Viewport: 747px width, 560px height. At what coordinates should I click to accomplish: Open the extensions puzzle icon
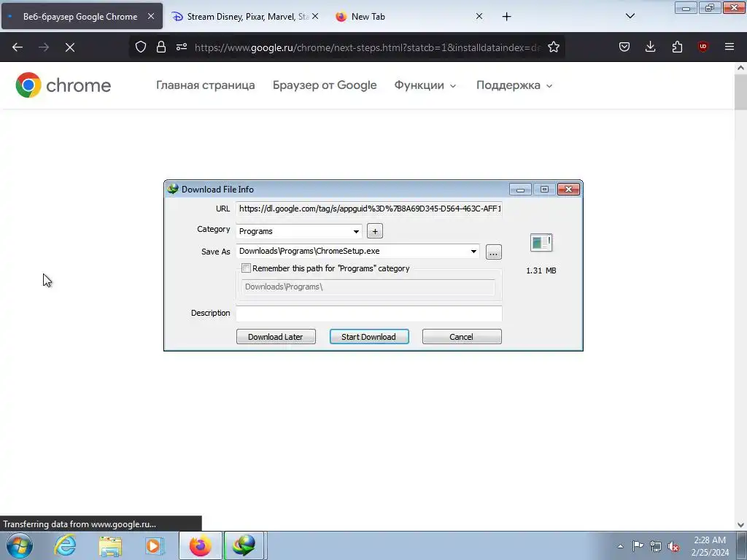click(677, 47)
